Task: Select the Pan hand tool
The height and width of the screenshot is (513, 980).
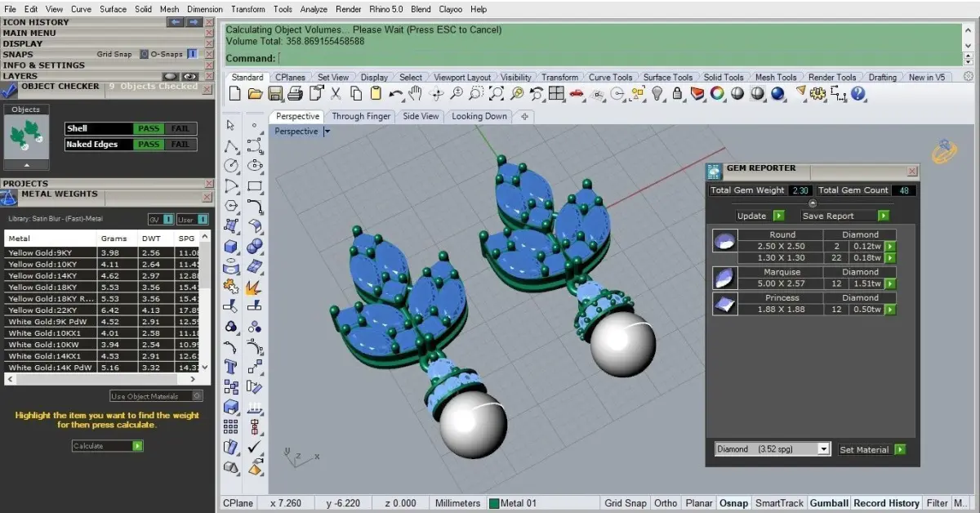Action: (416, 94)
